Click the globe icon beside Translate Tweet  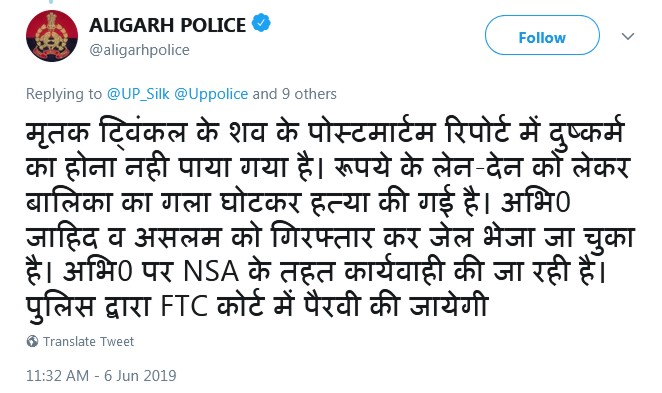tap(33, 341)
